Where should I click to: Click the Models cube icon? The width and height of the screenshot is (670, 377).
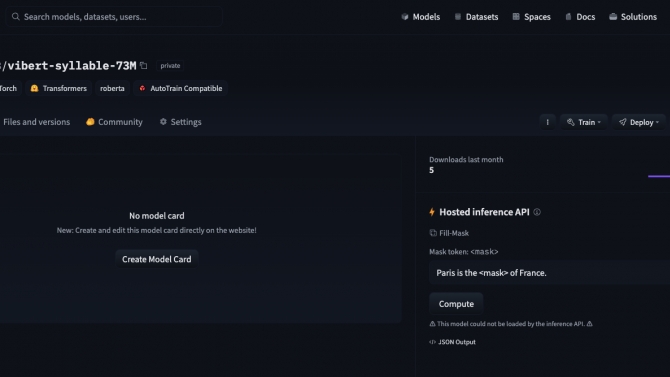405,17
